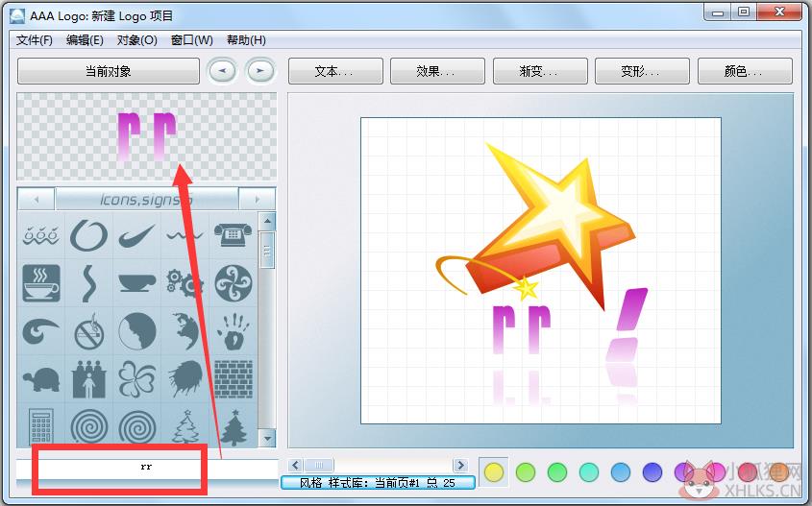
Task: Click style bar left scroll arrow
Action: pyautogui.click(x=295, y=465)
